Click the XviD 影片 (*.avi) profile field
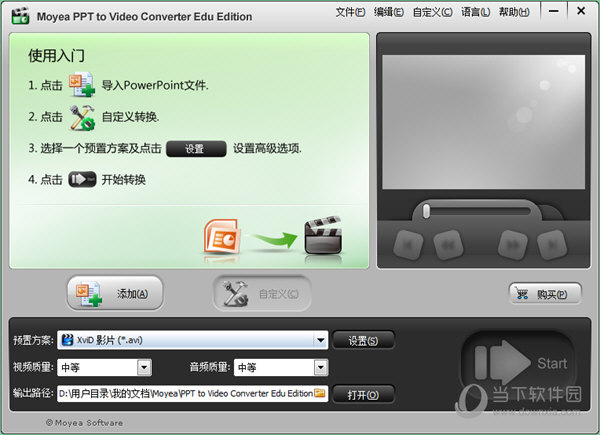Screen dimensions: 600x435 (x=192, y=340)
